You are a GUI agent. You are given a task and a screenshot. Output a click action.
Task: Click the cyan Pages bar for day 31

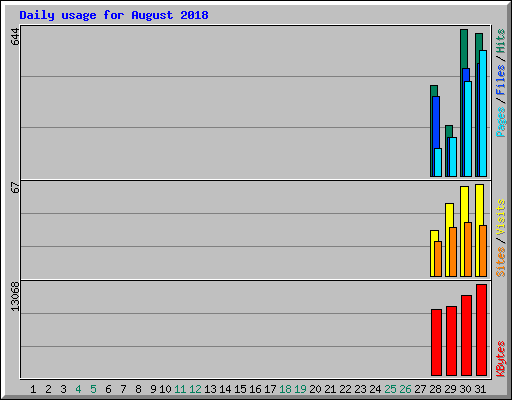(x=483, y=113)
